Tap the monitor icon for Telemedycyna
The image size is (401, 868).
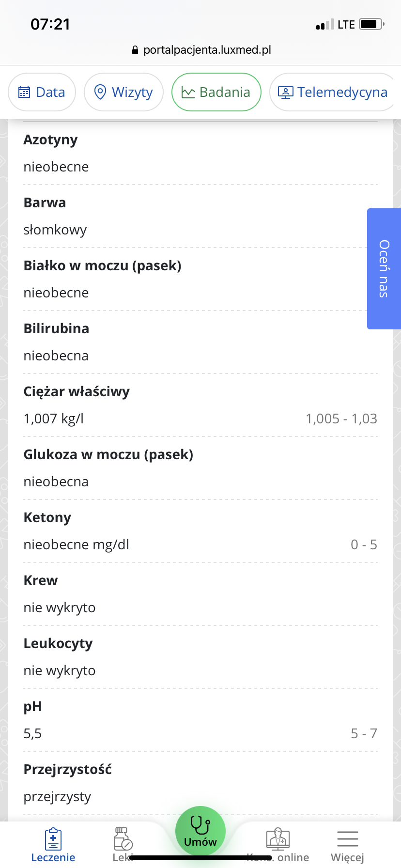(x=286, y=92)
